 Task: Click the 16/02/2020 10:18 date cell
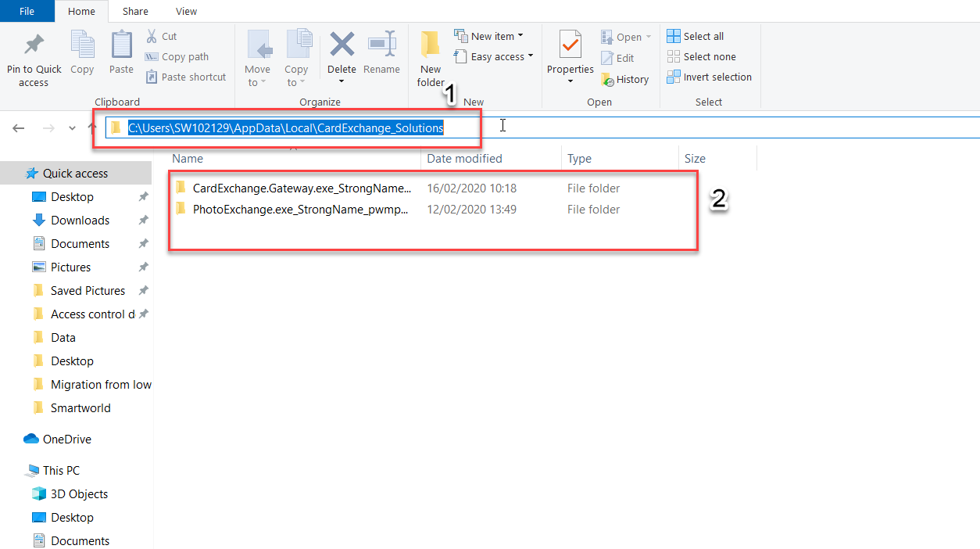471,188
